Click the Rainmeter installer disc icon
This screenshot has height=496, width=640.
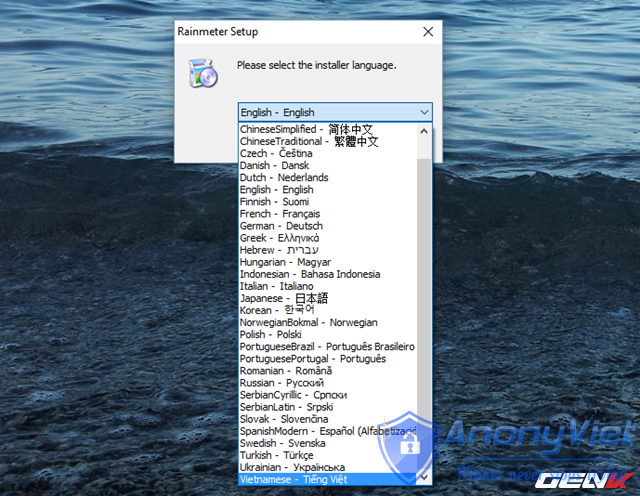203,73
